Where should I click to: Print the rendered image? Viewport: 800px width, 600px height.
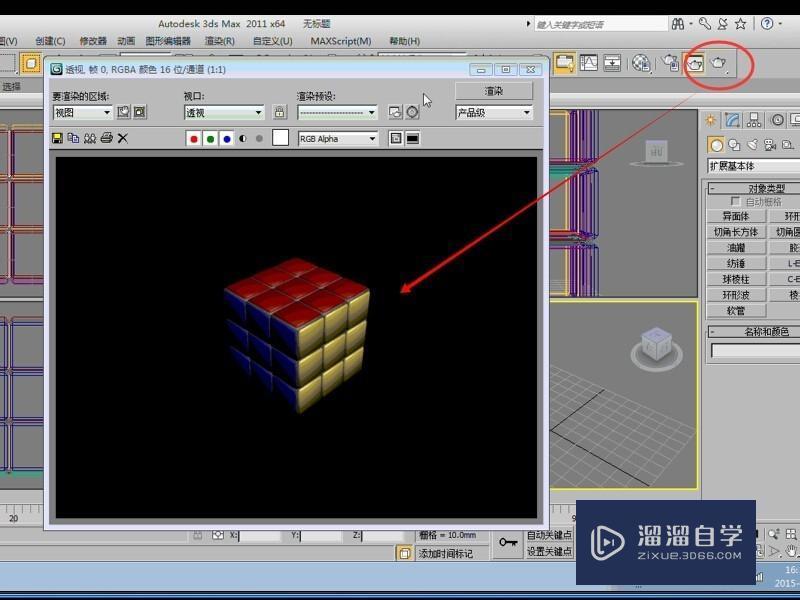106,138
